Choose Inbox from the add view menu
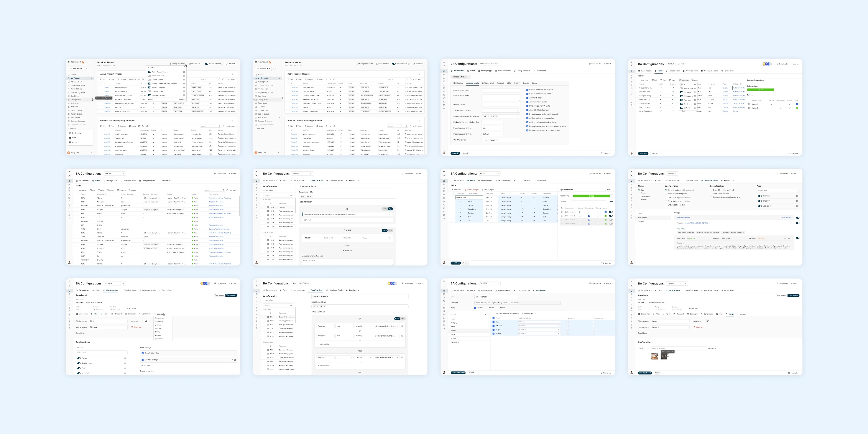Image resolution: width=868 pixels, height=434 pixels. tap(74, 142)
